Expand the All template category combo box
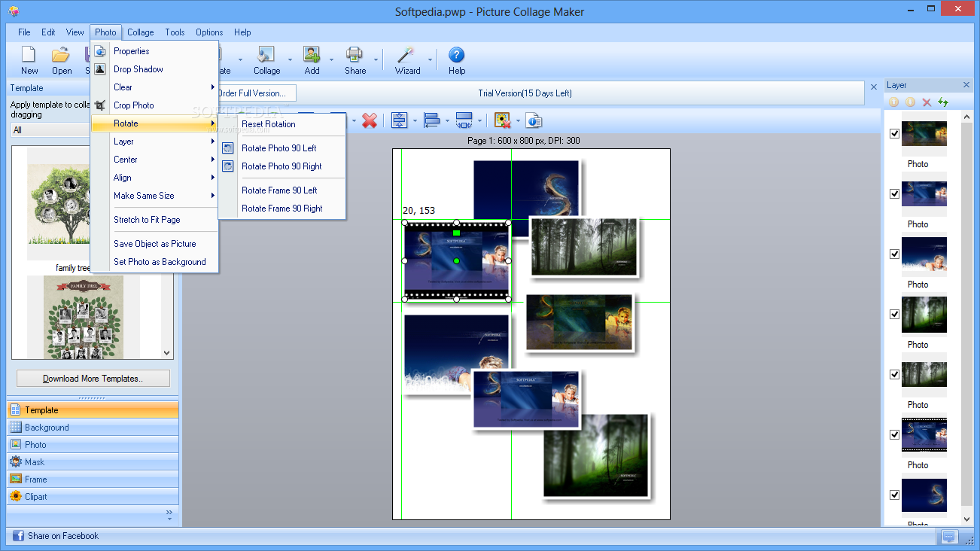Viewport: 980px width, 551px height. click(x=52, y=130)
